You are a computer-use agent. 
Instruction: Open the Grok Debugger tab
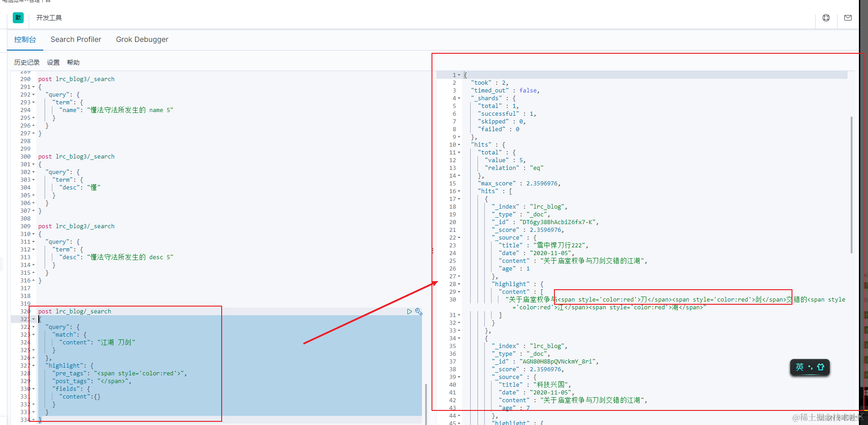pos(142,40)
